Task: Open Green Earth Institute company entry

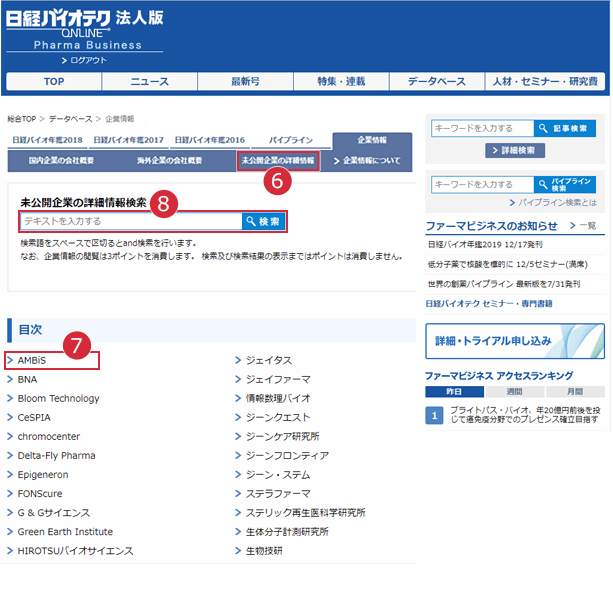Action: [x=65, y=532]
